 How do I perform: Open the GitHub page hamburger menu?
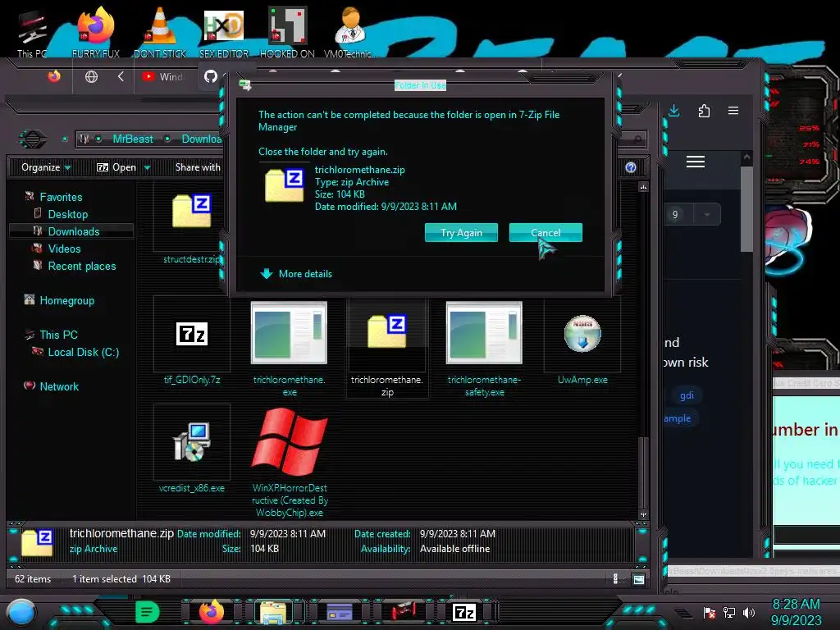(696, 162)
